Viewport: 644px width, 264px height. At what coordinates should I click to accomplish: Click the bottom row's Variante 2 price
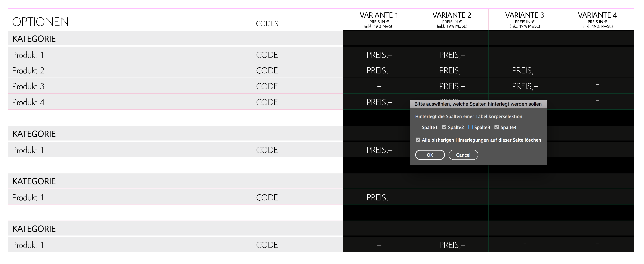452,245
